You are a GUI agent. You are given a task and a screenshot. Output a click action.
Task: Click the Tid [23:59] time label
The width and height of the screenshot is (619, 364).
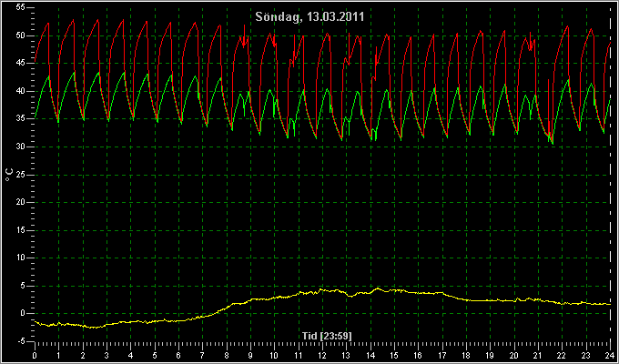pos(327,336)
